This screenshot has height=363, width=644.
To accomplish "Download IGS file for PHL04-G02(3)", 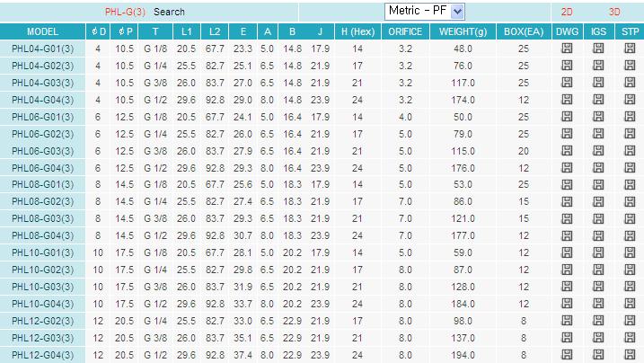I will point(598,66).
